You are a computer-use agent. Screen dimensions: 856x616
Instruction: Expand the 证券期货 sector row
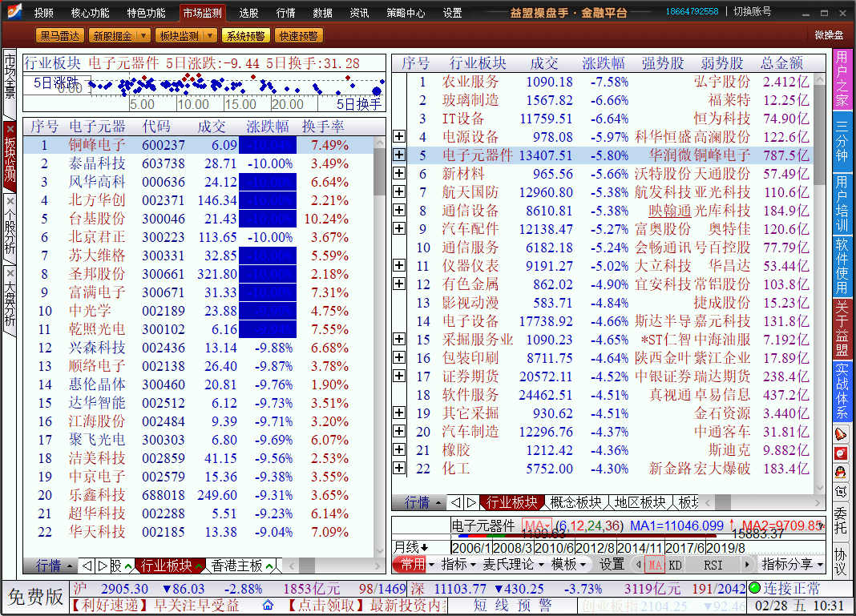399,376
